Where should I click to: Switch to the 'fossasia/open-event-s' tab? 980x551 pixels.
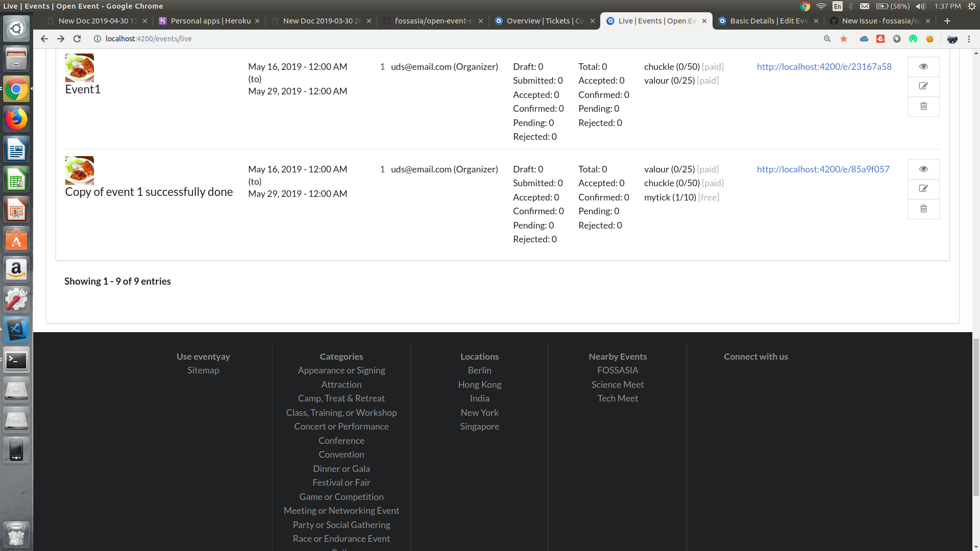pyautogui.click(x=433, y=21)
